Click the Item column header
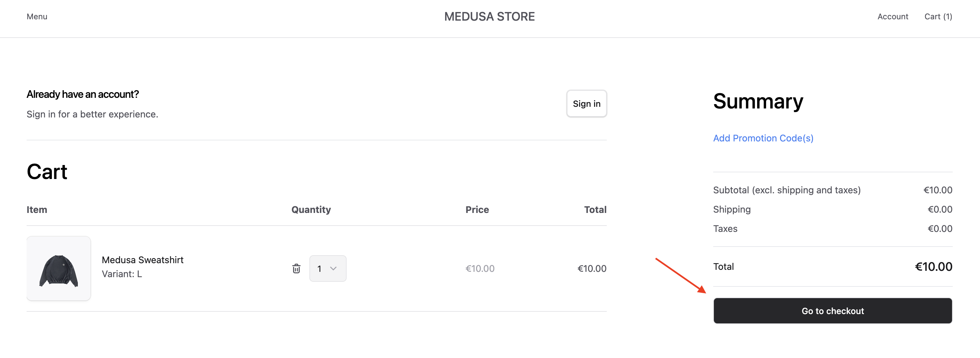 pyautogui.click(x=37, y=209)
